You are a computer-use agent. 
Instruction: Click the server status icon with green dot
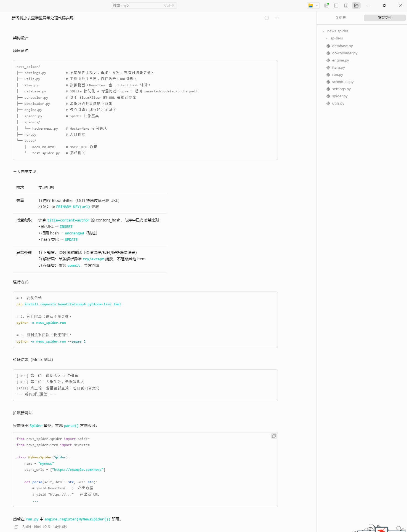point(326,6)
